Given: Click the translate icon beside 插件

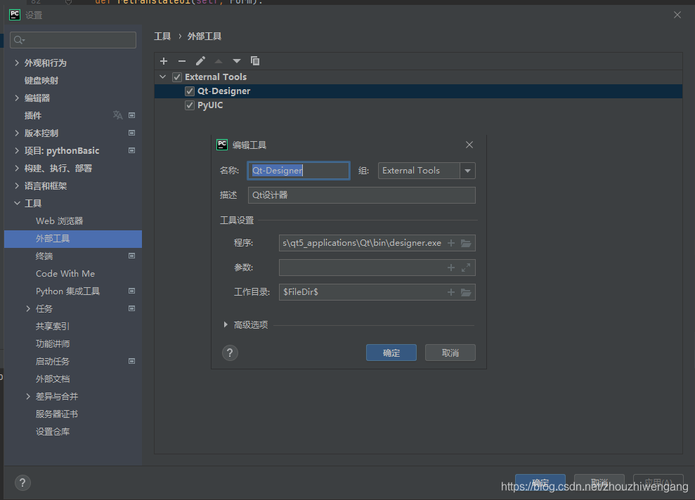Looking at the screenshot, I should click(117, 115).
